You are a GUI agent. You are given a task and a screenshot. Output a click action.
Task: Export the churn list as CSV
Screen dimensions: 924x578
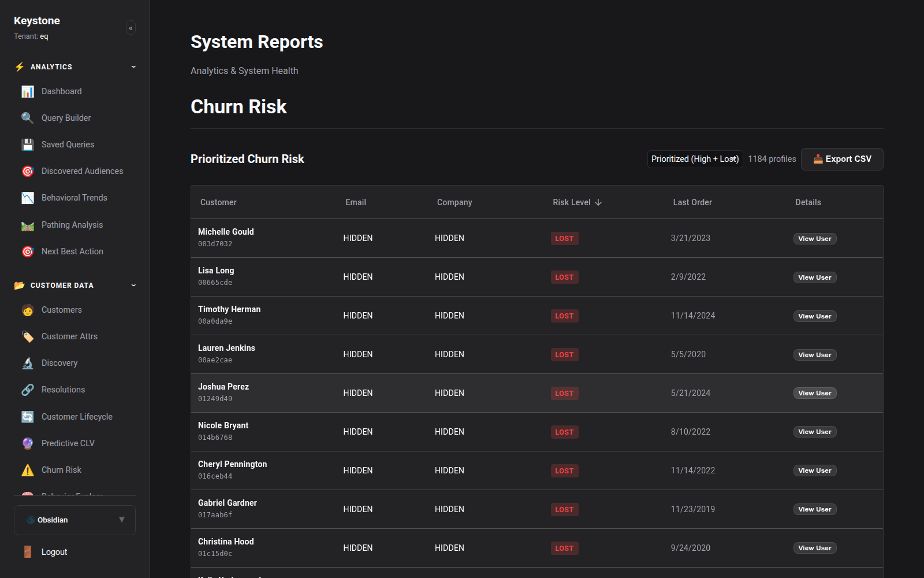coord(842,159)
